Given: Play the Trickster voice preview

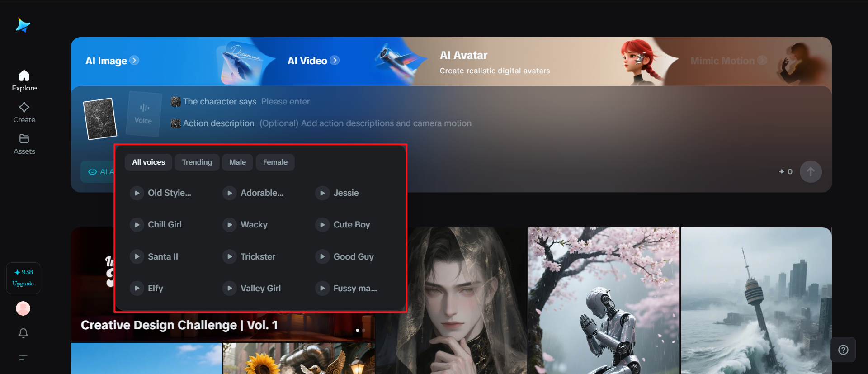Looking at the screenshot, I should click(230, 256).
